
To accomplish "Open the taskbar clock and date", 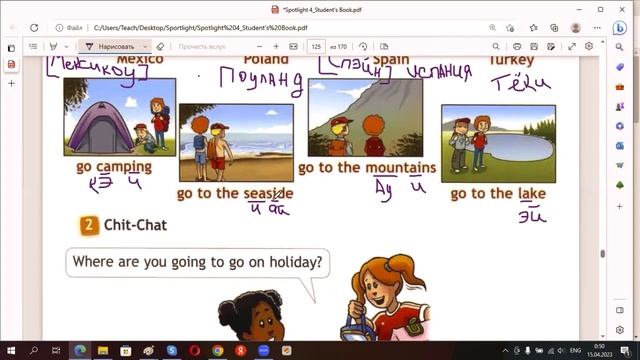I will point(600,351).
